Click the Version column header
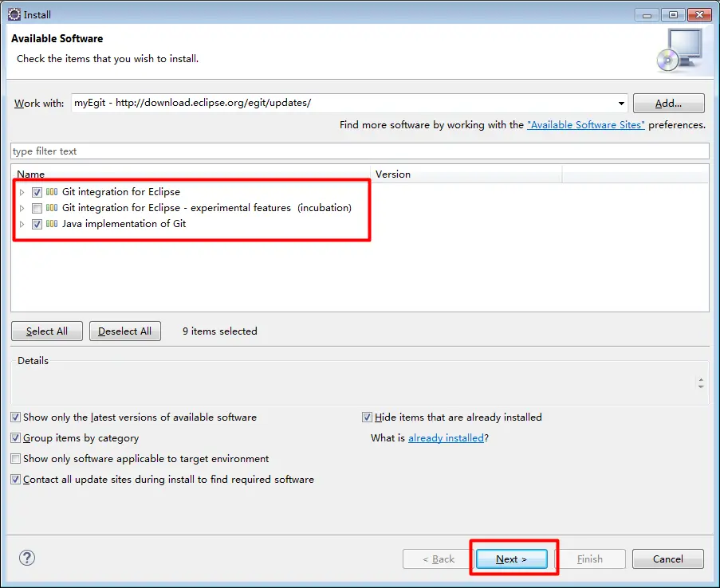The image size is (720, 588). click(466, 174)
